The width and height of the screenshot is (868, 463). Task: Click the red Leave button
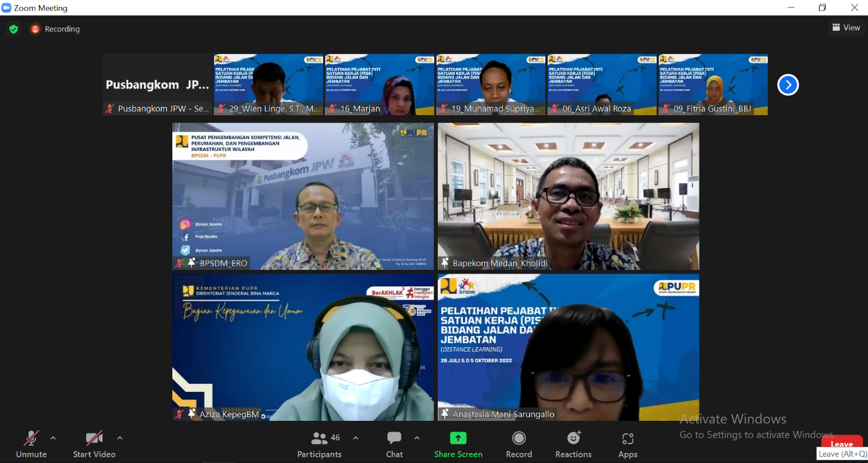click(841, 442)
